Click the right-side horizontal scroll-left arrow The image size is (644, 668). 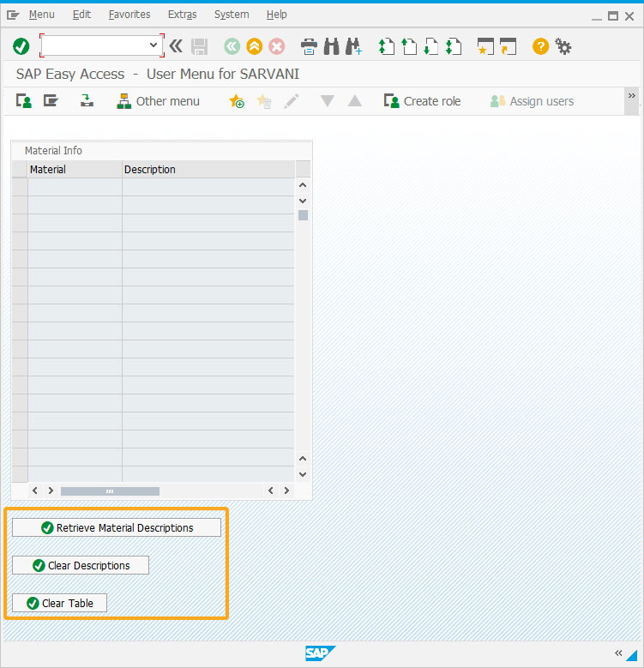click(x=270, y=490)
